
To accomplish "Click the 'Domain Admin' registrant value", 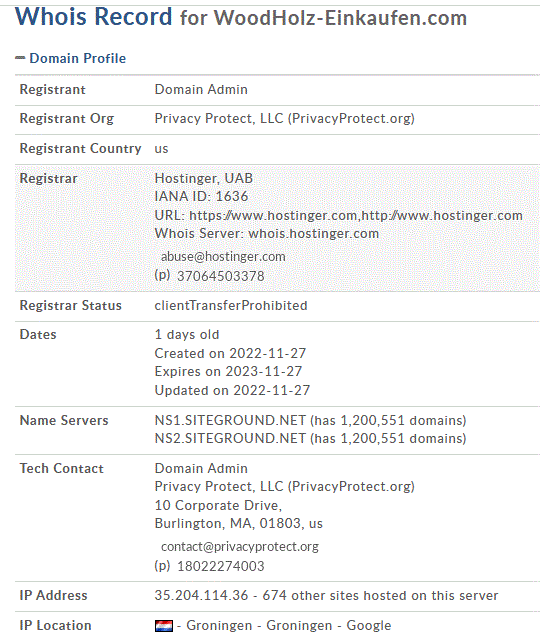I will [201, 89].
